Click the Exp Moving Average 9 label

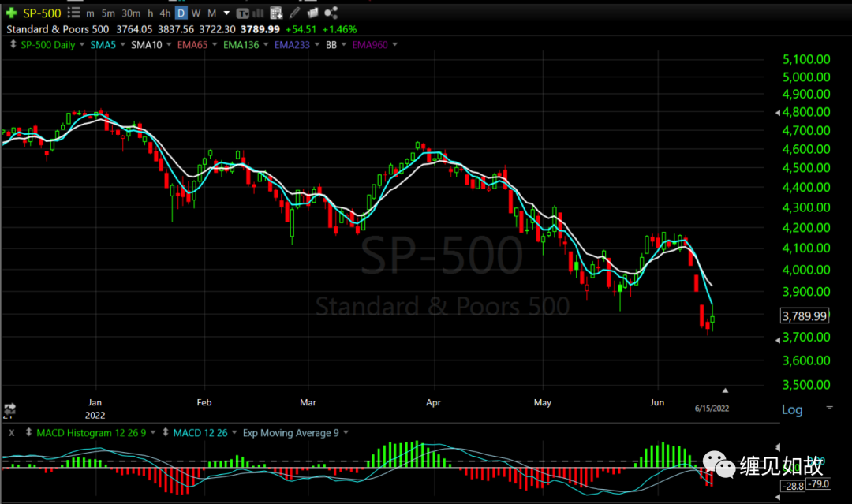click(x=290, y=433)
